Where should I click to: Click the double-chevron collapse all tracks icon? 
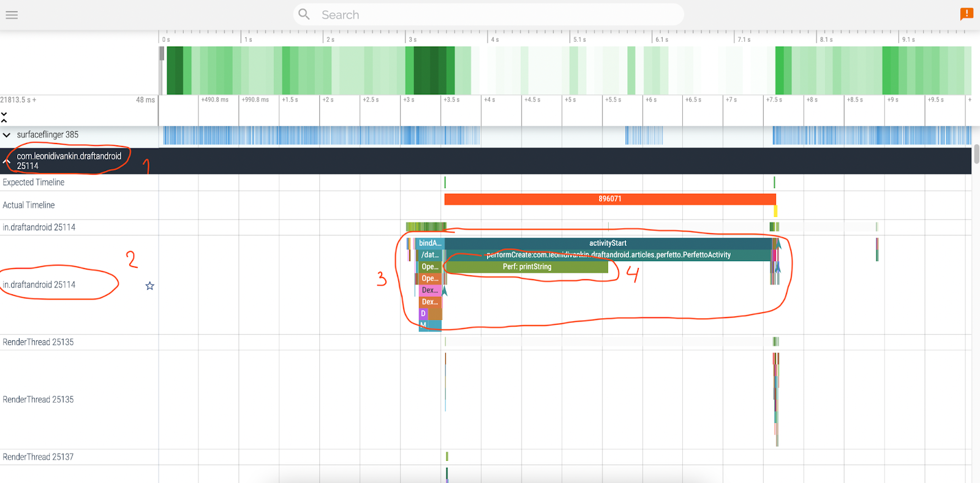[x=4, y=117]
